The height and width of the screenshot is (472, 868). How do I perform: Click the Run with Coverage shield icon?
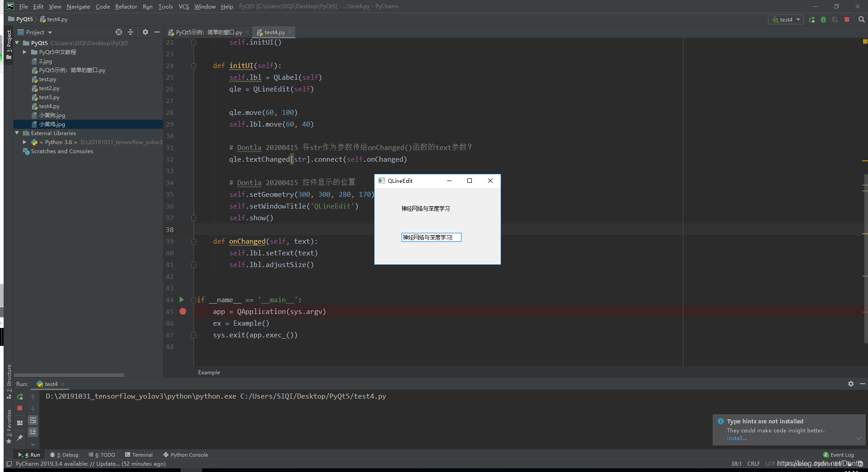coord(835,19)
